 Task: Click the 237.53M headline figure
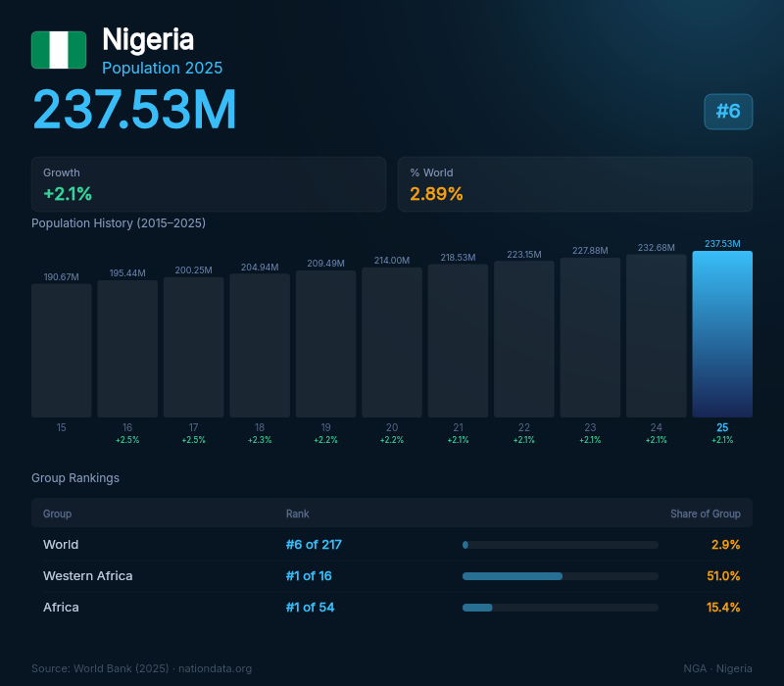134,110
